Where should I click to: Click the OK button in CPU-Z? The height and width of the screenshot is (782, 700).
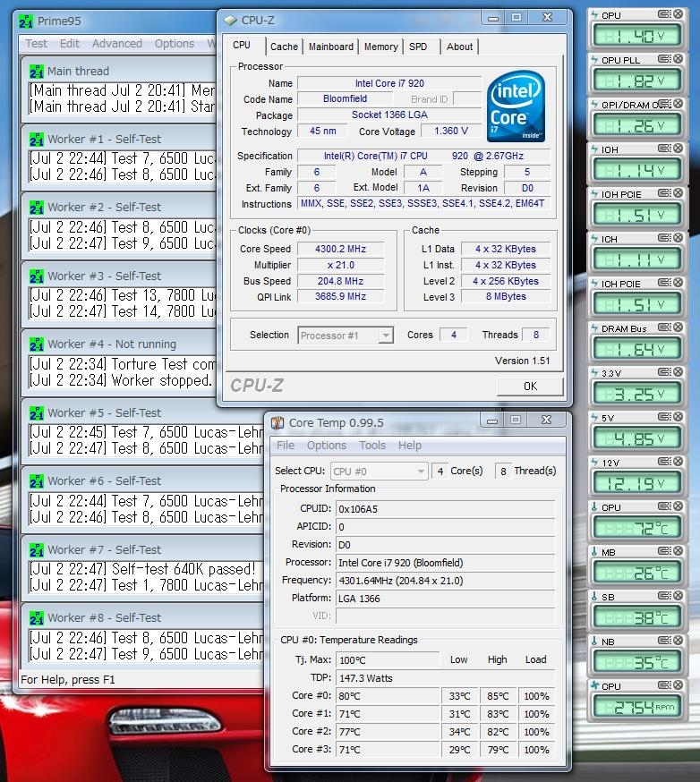pos(530,386)
